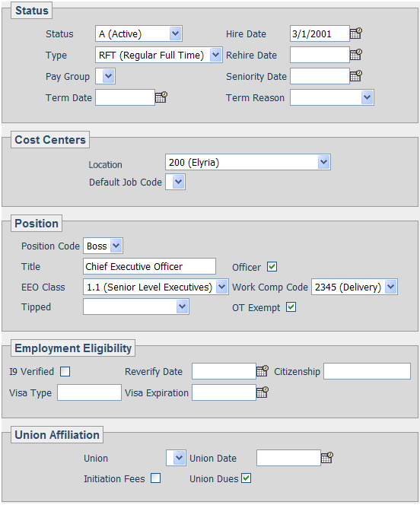420x505 pixels.
Task: Open the Term Date calendar picker
Action: click(161, 97)
